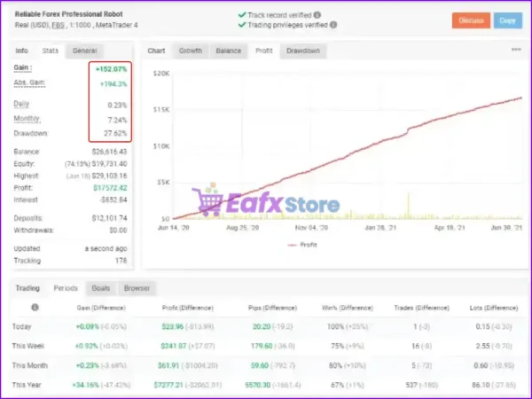The height and width of the screenshot is (399, 532).
Task: Click the info icon in Trading table header
Action: pyautogui.click(x=35, y=308)
